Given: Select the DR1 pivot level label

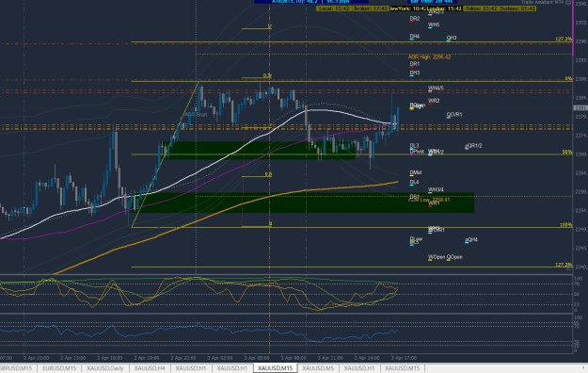Looking at the screenshot, I should 415,64.
